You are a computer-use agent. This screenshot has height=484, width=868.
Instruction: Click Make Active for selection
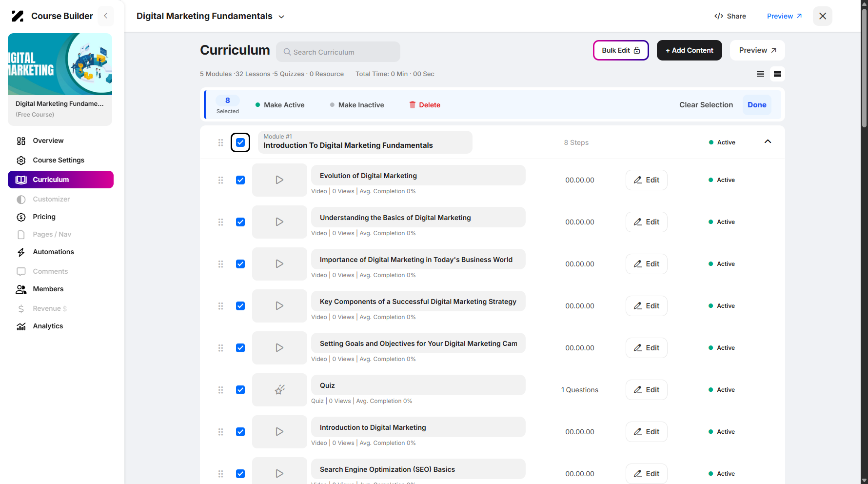coord(280,105)
